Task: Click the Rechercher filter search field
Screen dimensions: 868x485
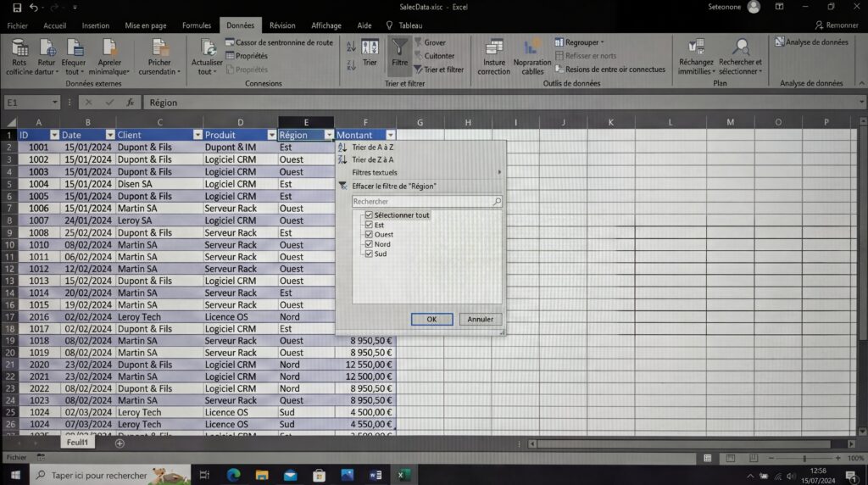Action: click(x=427, y=202)
